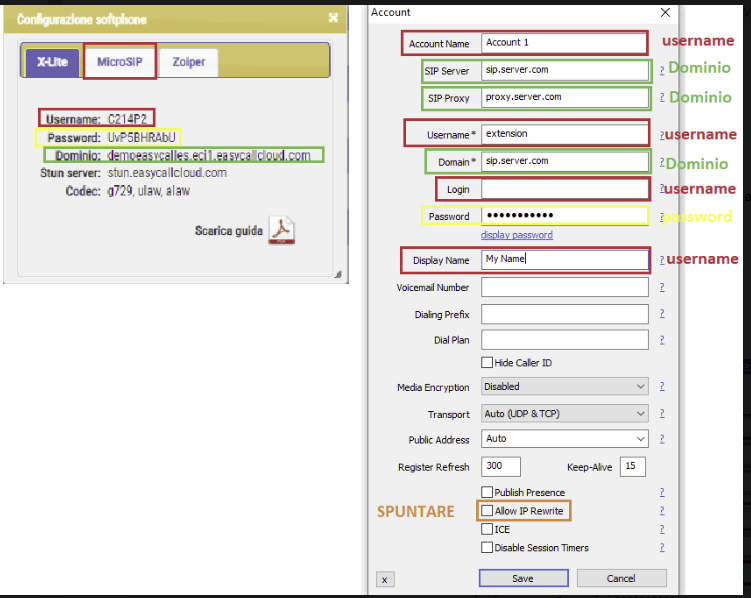Click the Save button
This screenshot has width=751, height=598.
pos(523,578)
